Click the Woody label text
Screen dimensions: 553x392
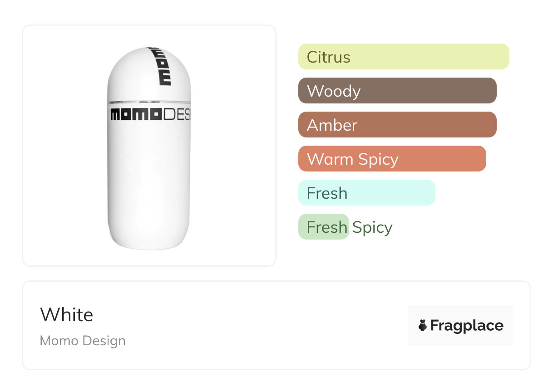pos(334,91)
